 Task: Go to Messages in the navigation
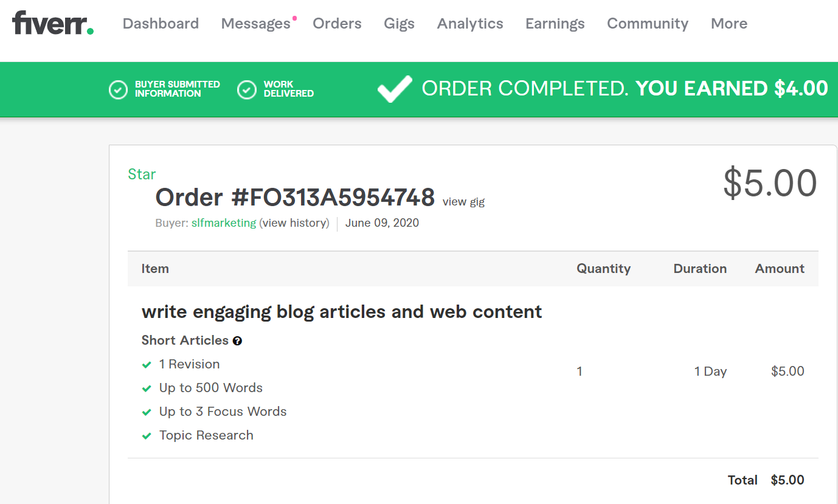[255, 24]
